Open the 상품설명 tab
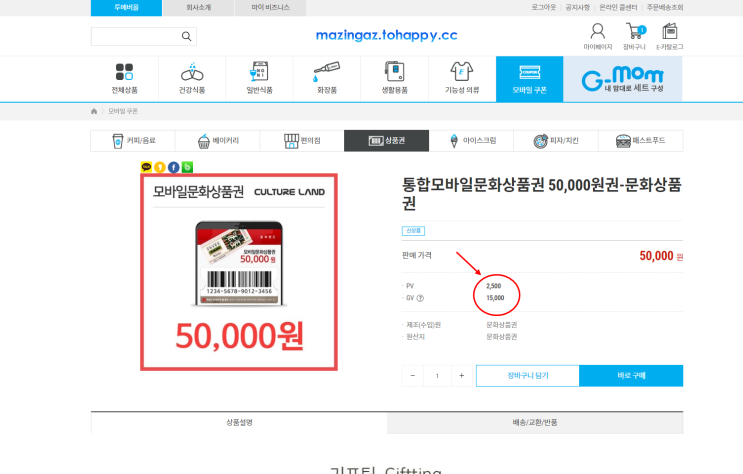 (x=239, y=422)
